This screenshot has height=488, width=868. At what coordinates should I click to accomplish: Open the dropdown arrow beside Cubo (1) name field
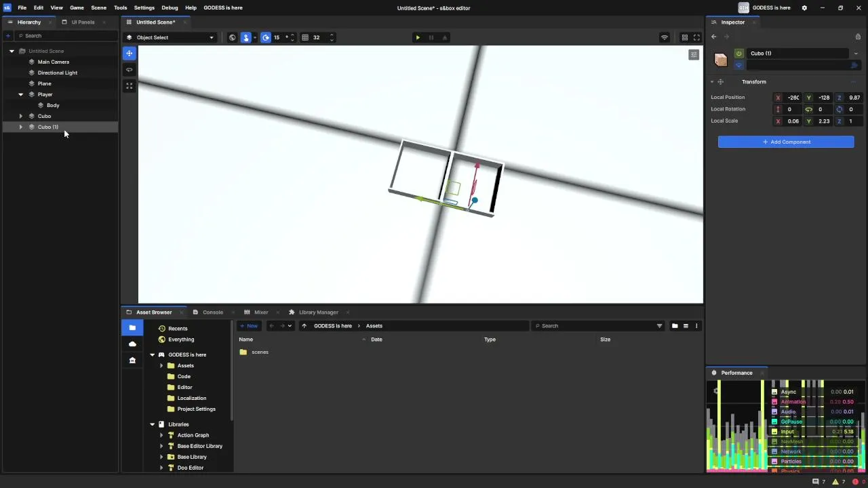[x=856, y=54]
